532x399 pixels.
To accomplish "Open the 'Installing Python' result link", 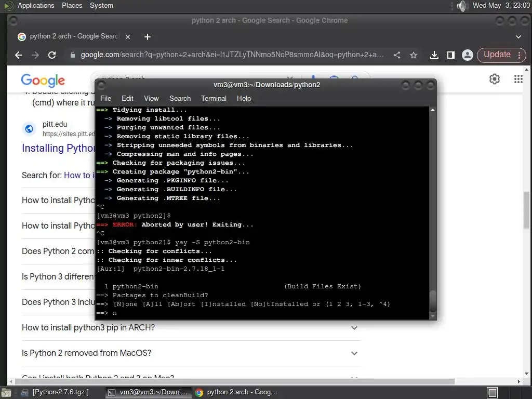I will [58, 148].
